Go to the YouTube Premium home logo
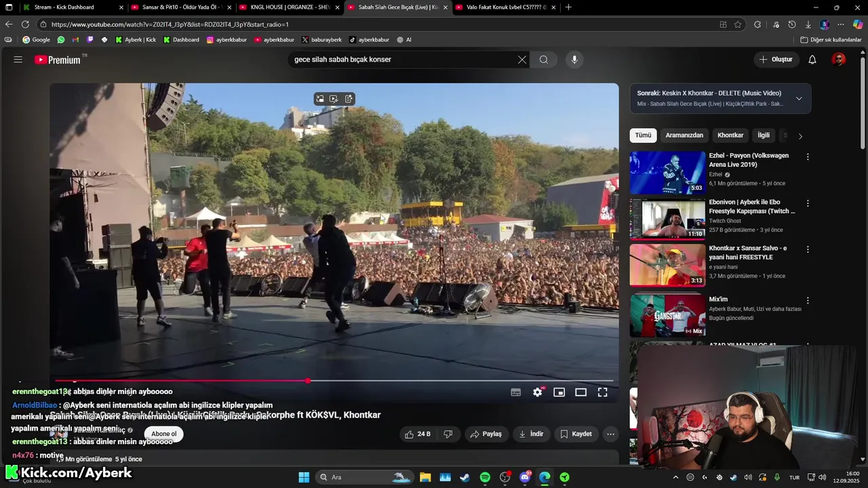Image resolution: width=868 pixels, height=488 pixels. pyautogui.click(x=58, y=60)
